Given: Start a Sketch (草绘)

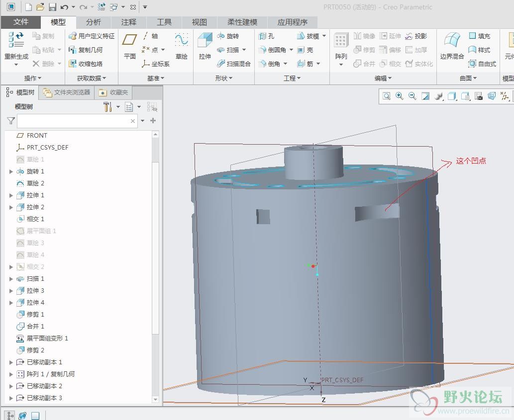Looking at the screenshot, I should (181, 46).
